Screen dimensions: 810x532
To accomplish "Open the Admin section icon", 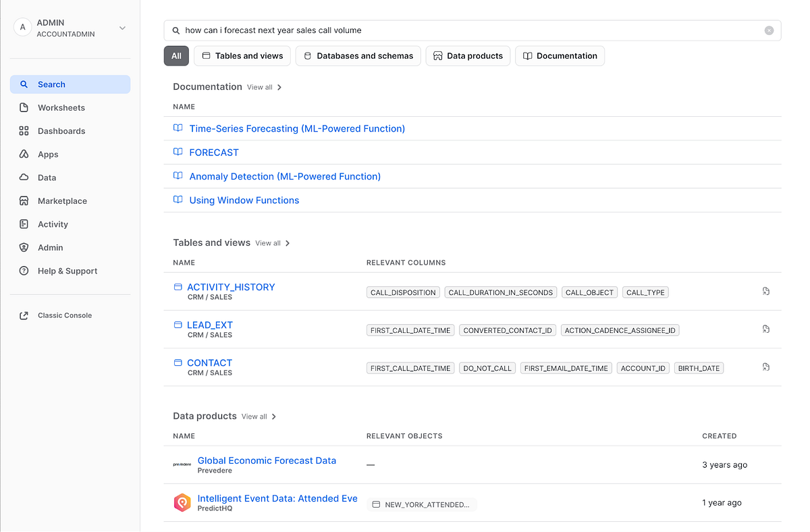I will click(24, 247).
